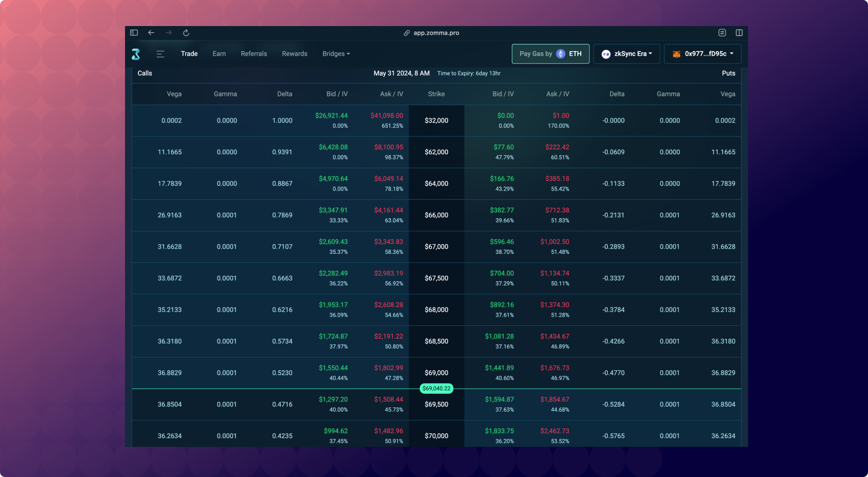Select the Trade tab

click(189, 54)
